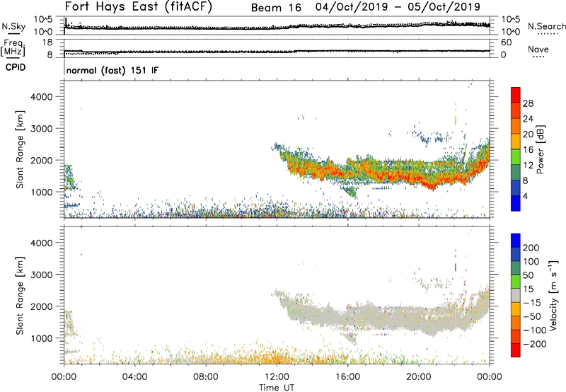Click the "-100" label on the velocity colorbar
The image size is (566, 392).
(x=534, y=330)
